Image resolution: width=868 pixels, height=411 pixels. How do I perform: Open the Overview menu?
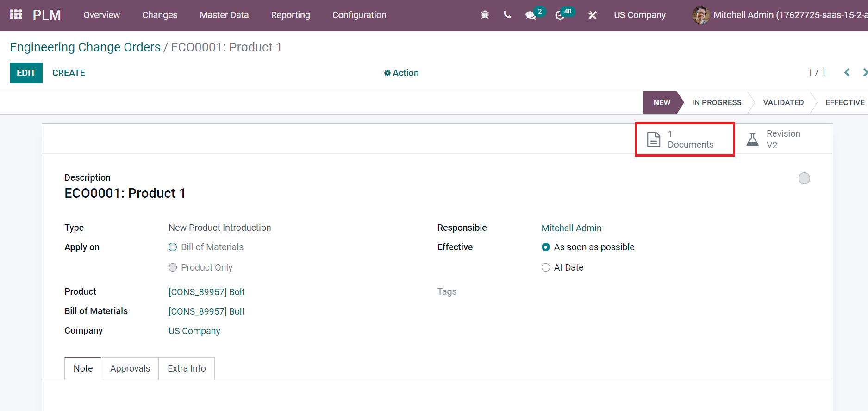coord(101,15)
